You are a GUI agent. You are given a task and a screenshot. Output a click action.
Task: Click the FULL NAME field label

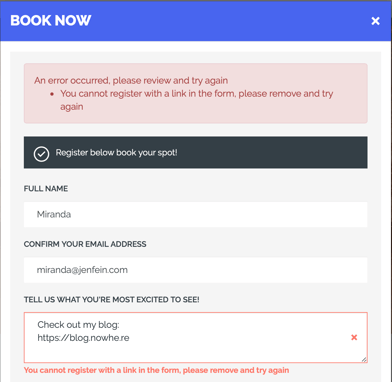(x=46, y=189)
